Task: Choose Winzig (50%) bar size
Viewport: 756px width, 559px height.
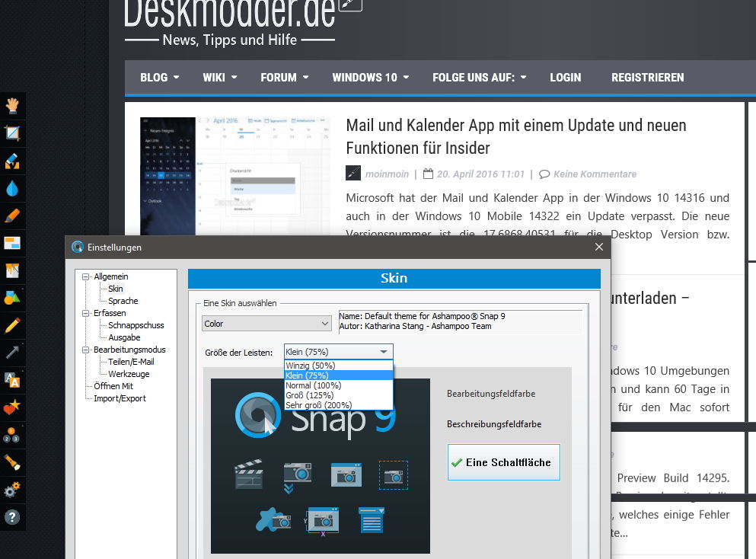Action: click(x=339, y=366)
